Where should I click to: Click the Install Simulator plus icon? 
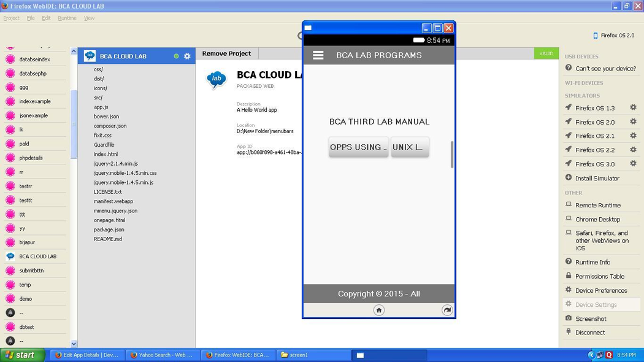(569, 178)
